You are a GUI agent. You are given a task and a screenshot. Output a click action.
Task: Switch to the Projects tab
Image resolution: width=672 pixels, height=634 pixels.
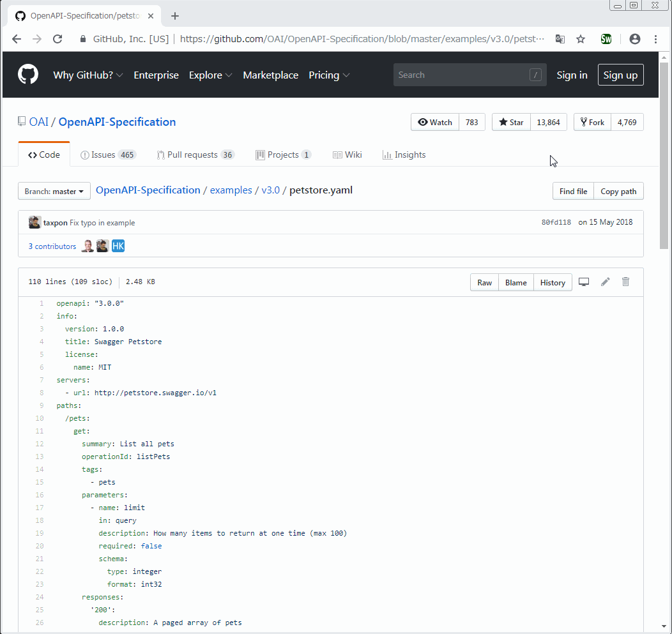click(x=283, y=155)
